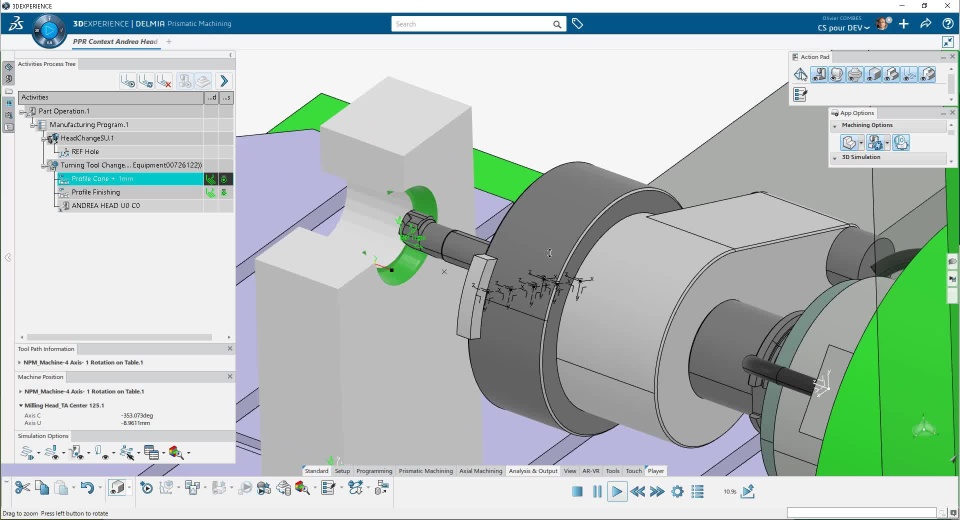This screenshot has height=520, width=960.
Task: Click the list icon in the player bar
Action: [697, 491]
